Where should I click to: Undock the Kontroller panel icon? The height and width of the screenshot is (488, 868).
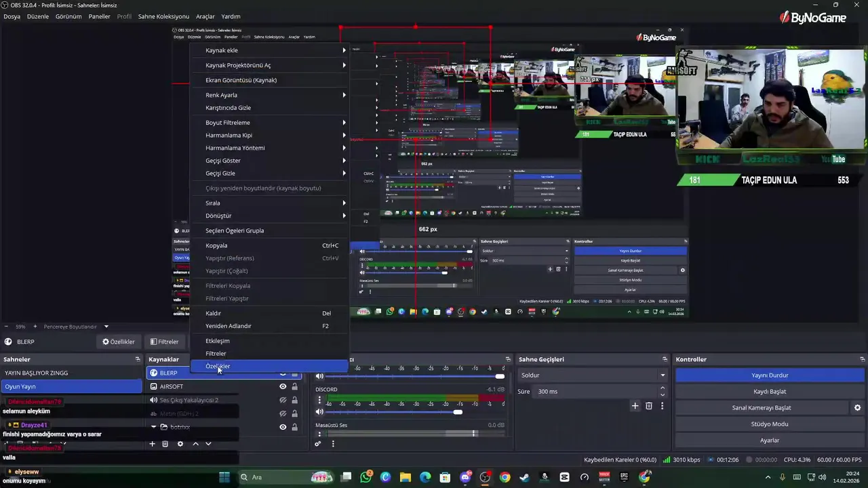[x=862, y=359]
